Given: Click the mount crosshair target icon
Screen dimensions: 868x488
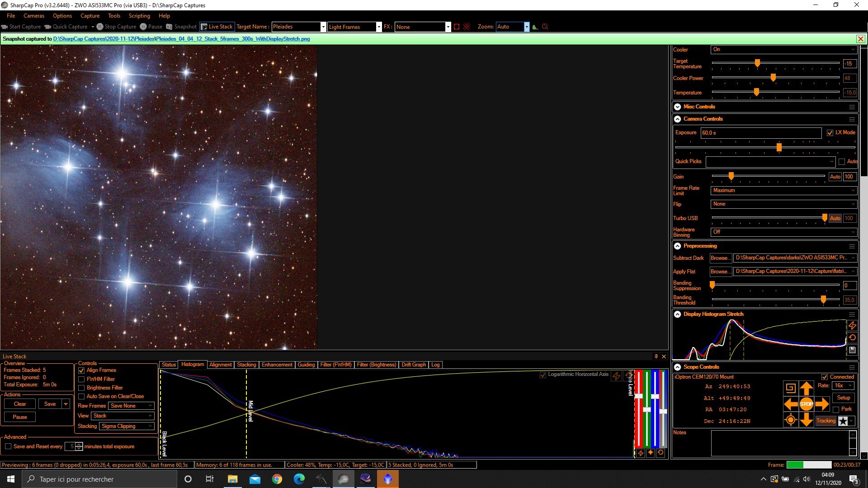Looking at the screenshot, I should click(791, 420).
